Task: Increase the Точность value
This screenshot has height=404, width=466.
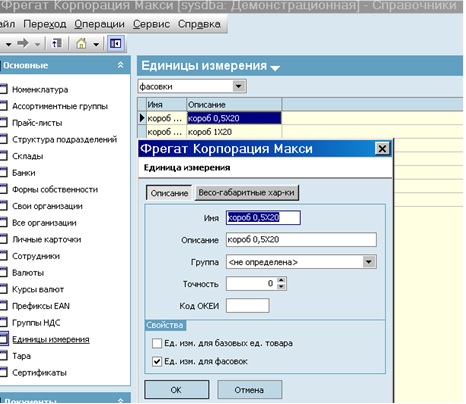Action: (x=281, y=280)
